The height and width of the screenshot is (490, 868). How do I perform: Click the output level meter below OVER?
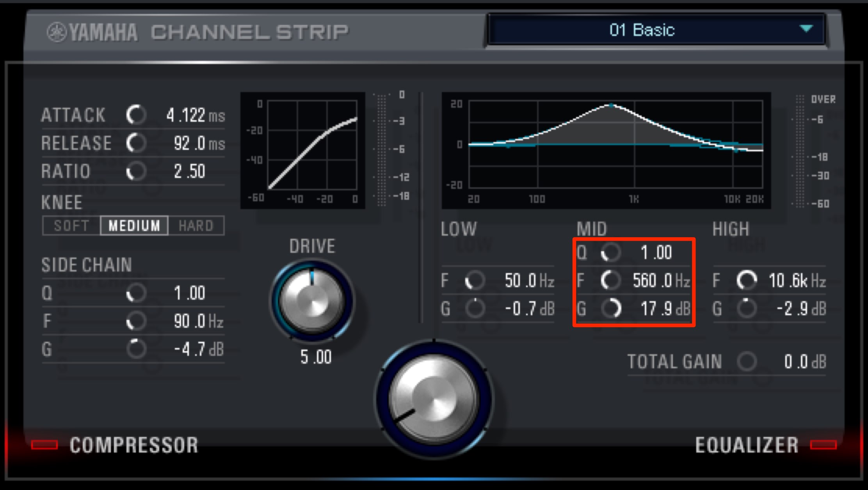click(x=799, y=151)
